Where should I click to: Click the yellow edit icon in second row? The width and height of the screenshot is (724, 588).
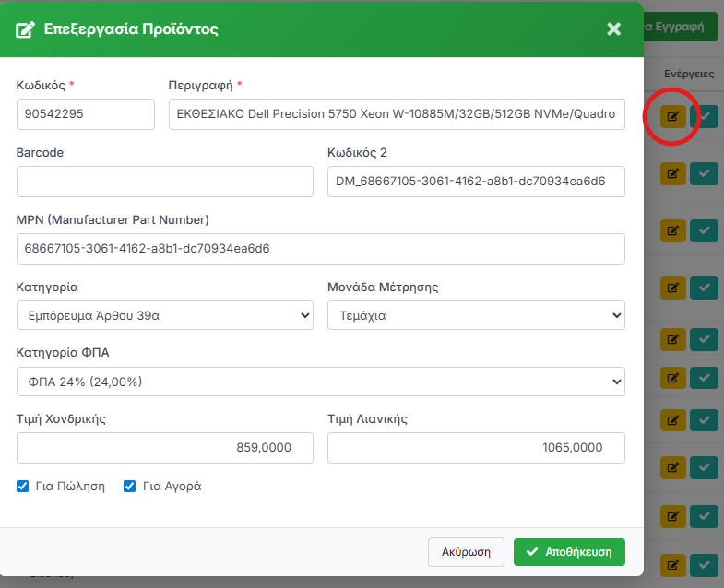coord(673,173)
